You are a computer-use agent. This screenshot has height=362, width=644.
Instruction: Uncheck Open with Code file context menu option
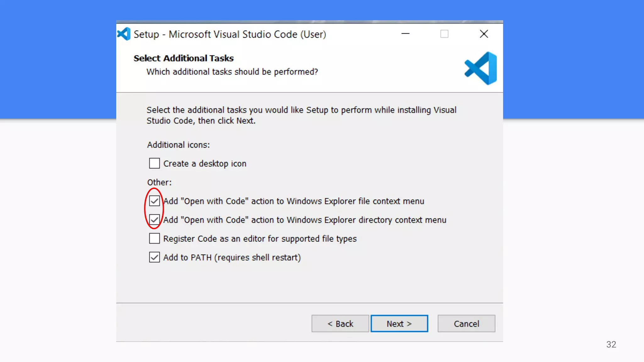[154, 201]
